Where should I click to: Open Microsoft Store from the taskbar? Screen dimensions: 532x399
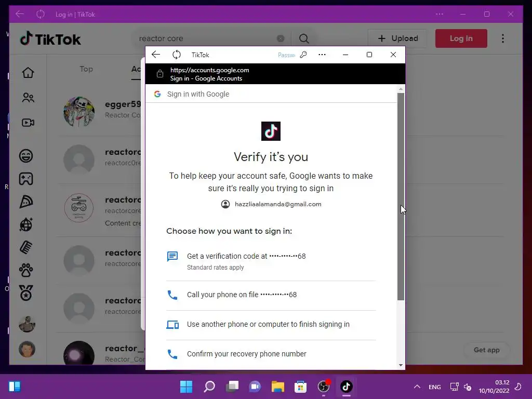(301, 387)
